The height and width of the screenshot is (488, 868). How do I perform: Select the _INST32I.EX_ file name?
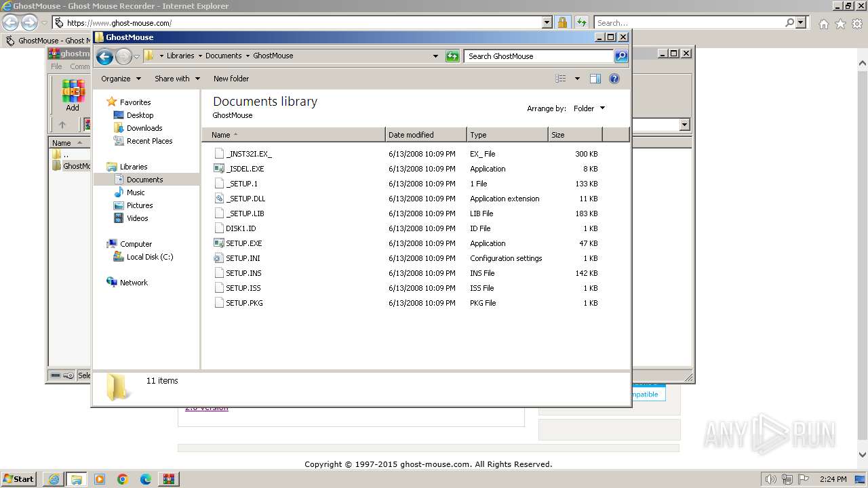[249, 154]
